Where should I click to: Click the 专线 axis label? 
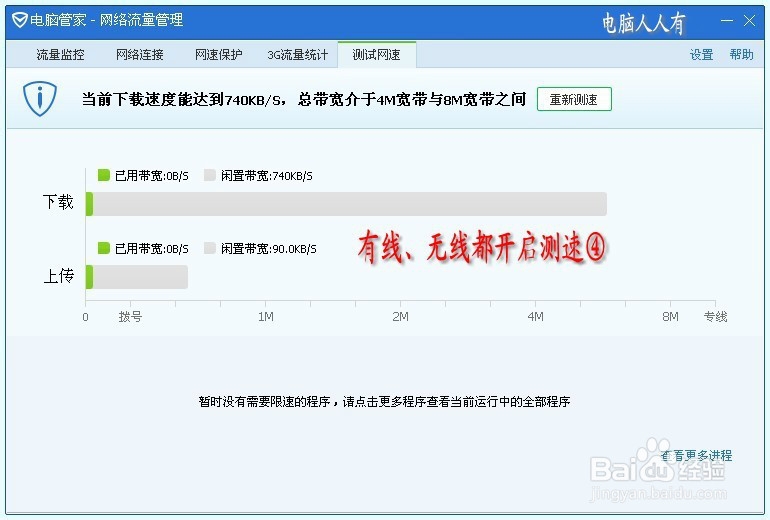(x=715, y=317)
